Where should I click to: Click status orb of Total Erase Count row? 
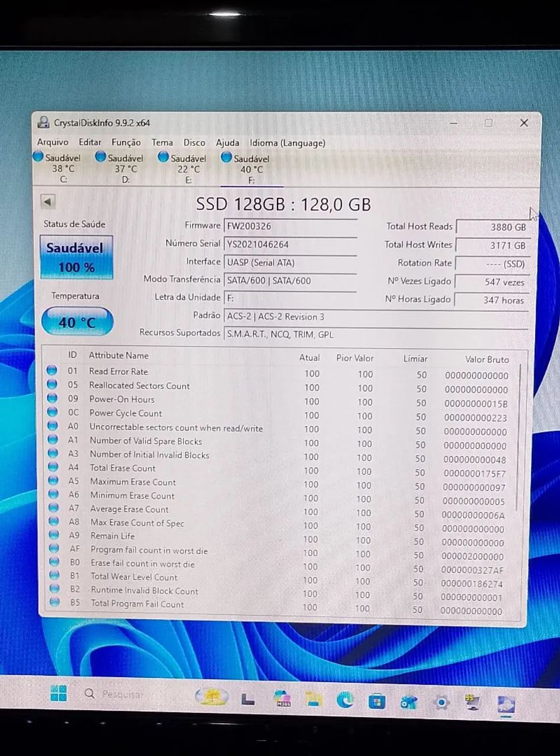click(53, 467)
